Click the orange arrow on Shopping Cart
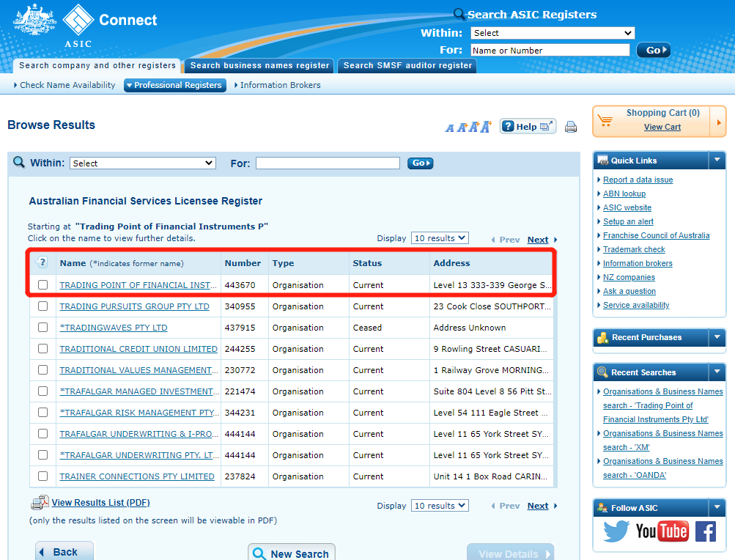735x560 pixels. point(719,122)
